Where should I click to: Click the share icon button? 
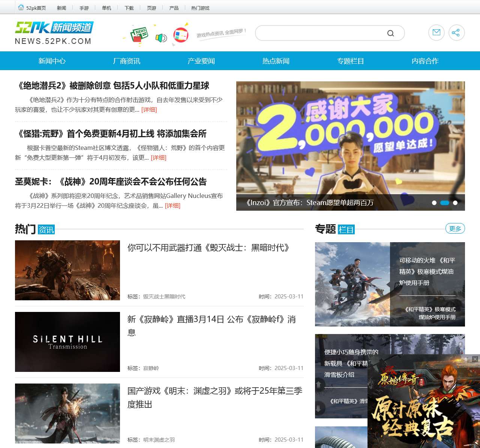click(456, 33)
